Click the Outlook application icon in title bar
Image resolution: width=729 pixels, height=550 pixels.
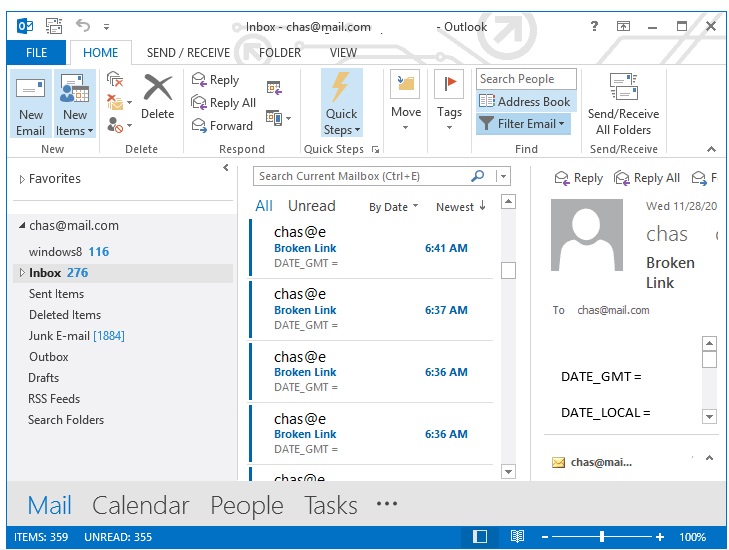pos(25,26)
